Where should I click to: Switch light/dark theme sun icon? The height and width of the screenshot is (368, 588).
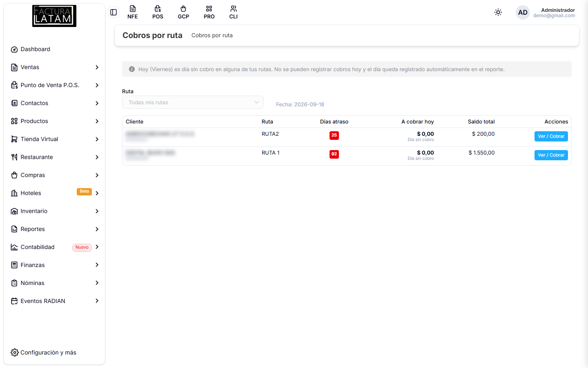[x=498, y=12]
